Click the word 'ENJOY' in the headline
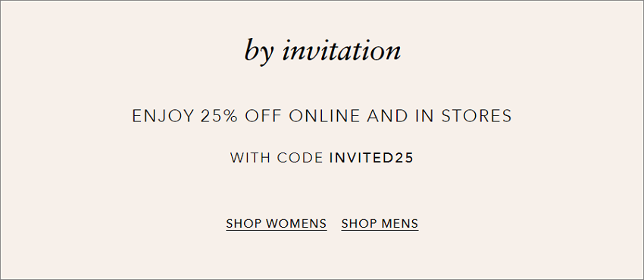 pos(163,116)
